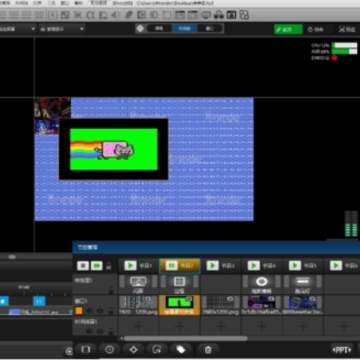Viewport: 360px width, 360px height.
Task: Open the first dropdown on the left toolbar
Action: (x=18, y=29)
